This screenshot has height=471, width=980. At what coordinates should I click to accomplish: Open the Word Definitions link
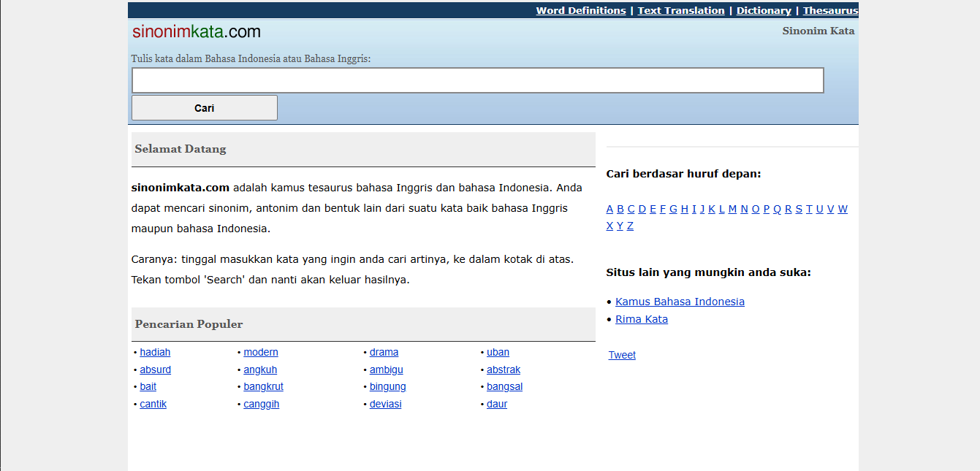pos(581,10)
